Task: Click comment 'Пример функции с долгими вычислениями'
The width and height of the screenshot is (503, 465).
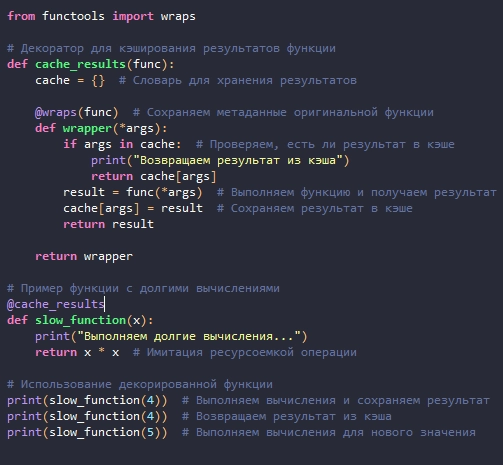Action: click(x=143, y=288)
